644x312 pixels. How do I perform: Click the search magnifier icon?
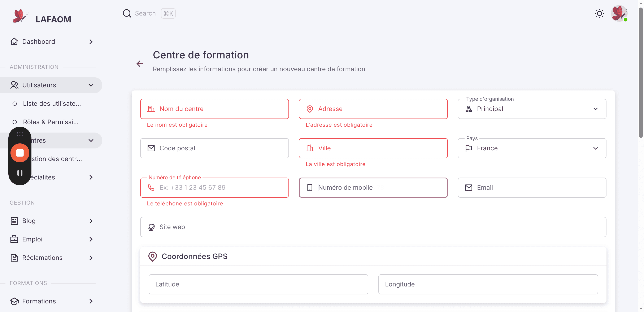(127, 13)
